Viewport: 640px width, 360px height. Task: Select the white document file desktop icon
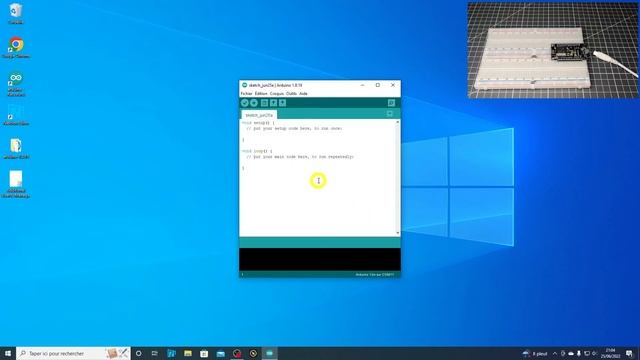(x=16, y=184)
